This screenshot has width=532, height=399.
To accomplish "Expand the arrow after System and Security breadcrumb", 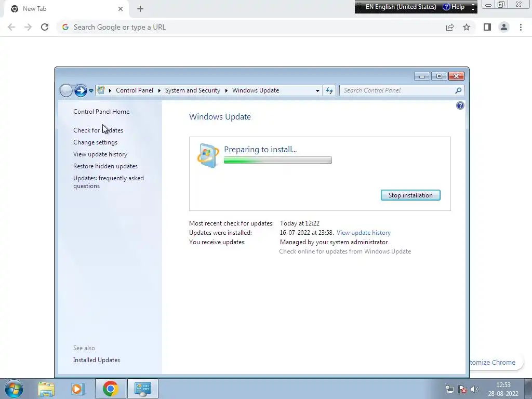I will (227, 90).
